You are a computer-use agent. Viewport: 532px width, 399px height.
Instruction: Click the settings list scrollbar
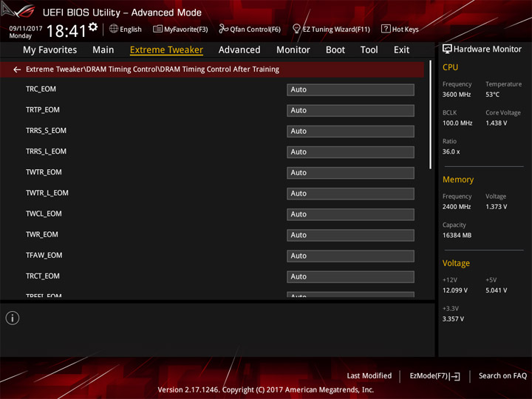[430, 115]
